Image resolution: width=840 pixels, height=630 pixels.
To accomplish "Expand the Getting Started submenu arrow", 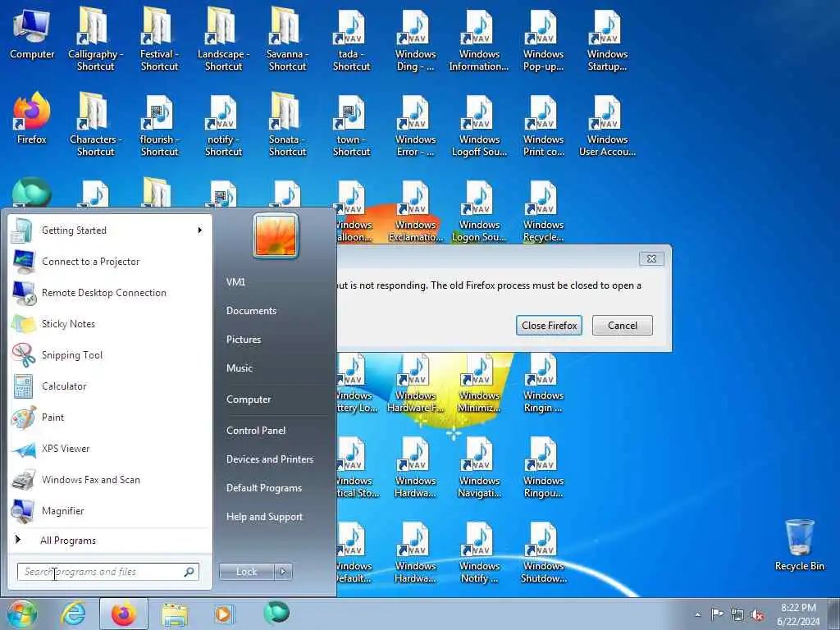I will point(200,231).
